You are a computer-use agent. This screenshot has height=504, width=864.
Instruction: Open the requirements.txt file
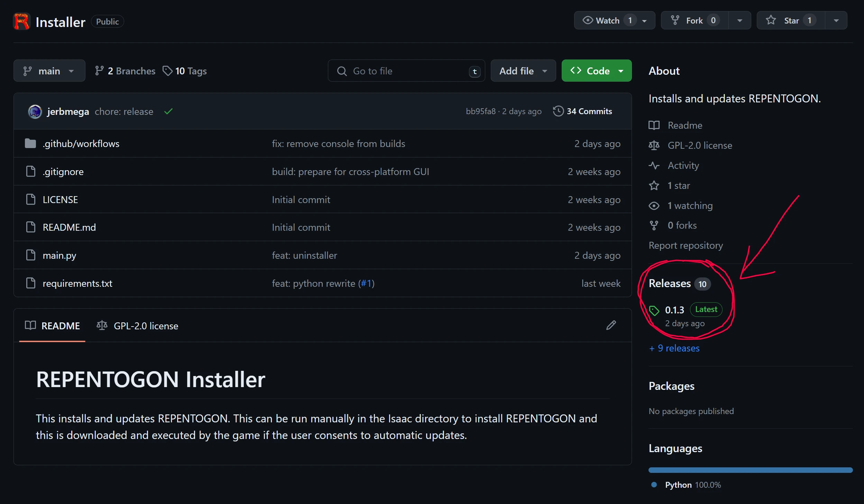pyautogui.click(x=77, y=283)
